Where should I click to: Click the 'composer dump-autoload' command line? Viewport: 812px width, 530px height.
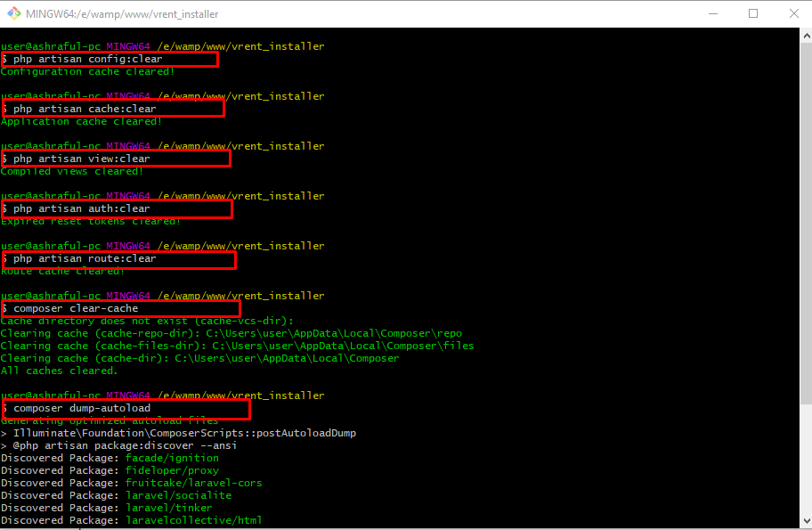(82, 408)
